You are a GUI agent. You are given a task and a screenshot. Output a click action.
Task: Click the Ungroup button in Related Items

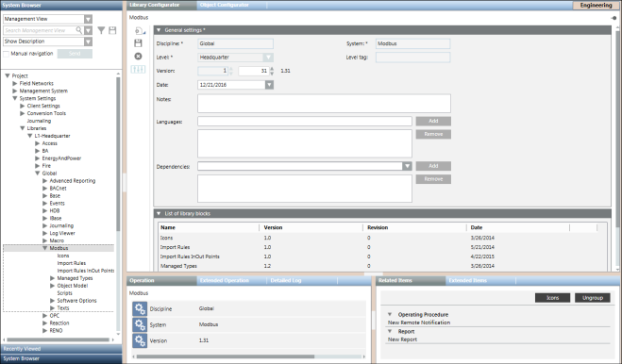(593, 298)
